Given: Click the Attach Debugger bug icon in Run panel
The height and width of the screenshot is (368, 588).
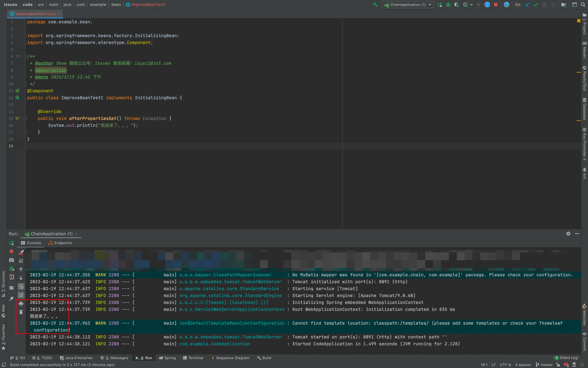Looking at the screenshot, I should coord(11,269).
